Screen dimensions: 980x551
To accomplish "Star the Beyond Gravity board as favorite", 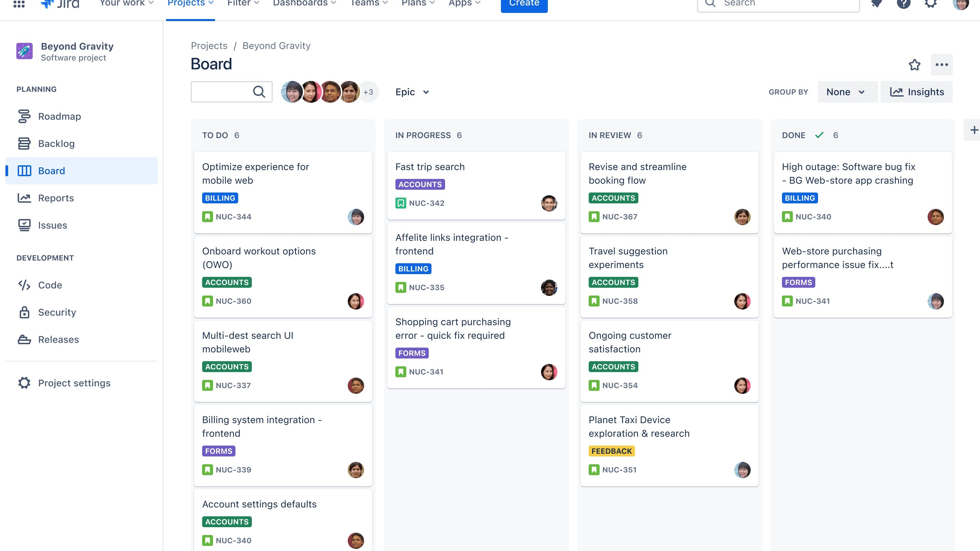I will coord(915,65).
